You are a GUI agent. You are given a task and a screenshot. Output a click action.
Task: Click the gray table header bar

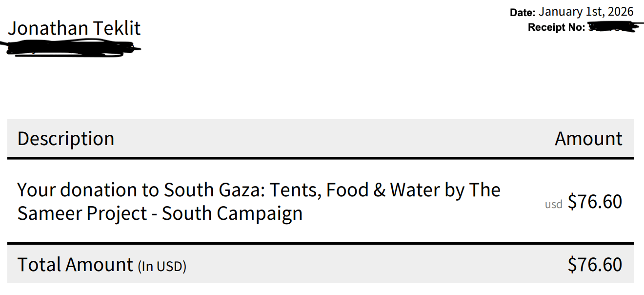click(321, 138)
